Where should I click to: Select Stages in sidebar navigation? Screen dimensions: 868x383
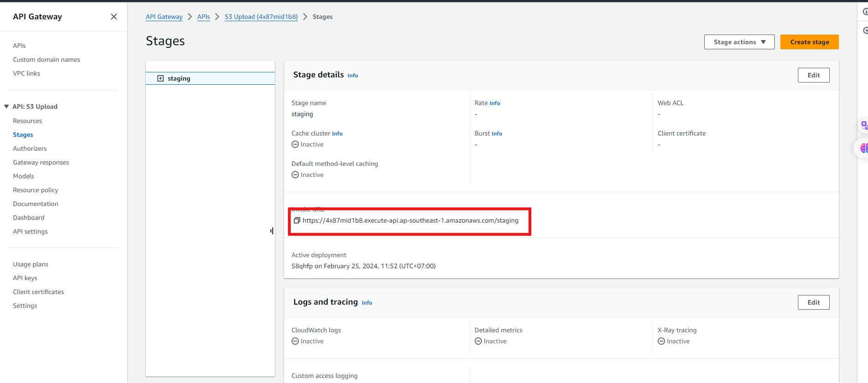pos(23,135)
